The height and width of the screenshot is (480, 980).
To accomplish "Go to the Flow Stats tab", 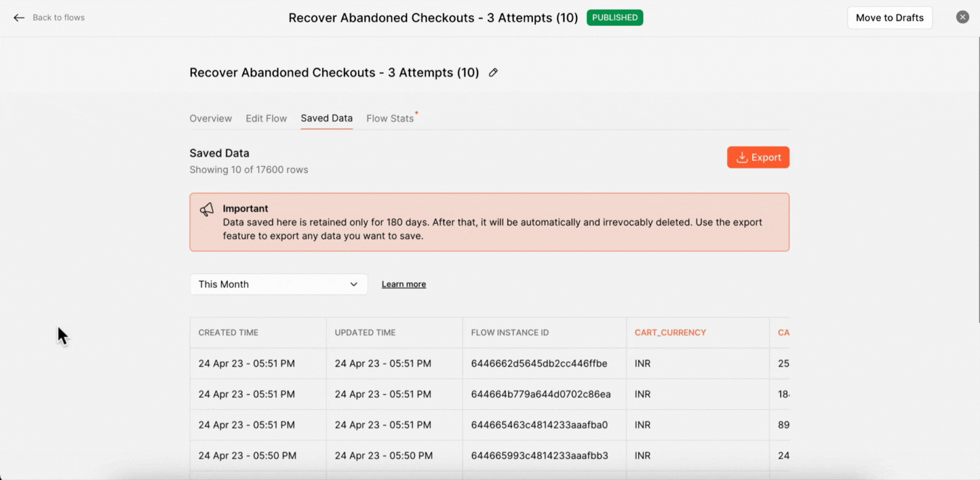I will (x=391, y=118).
